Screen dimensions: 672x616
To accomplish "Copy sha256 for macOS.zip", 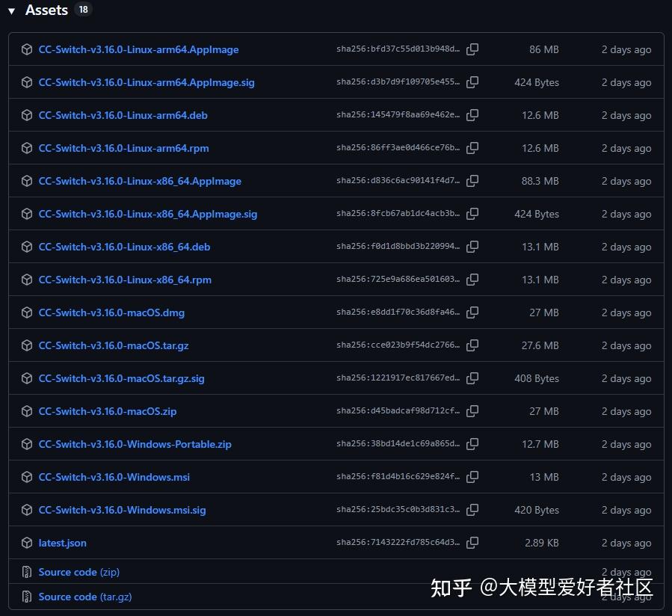I will click(x=472, y=411).
